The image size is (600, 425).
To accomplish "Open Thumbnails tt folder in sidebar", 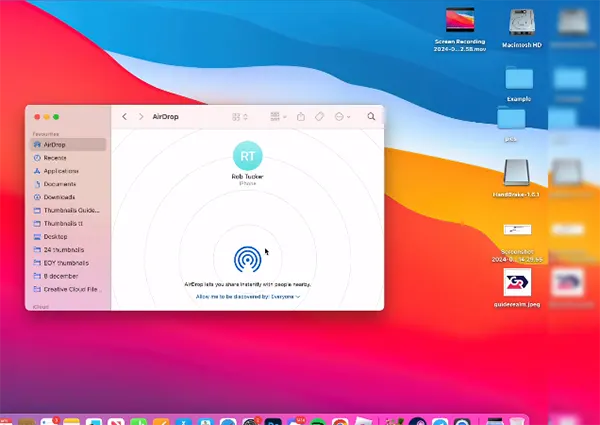I will (x=68, y=223).
